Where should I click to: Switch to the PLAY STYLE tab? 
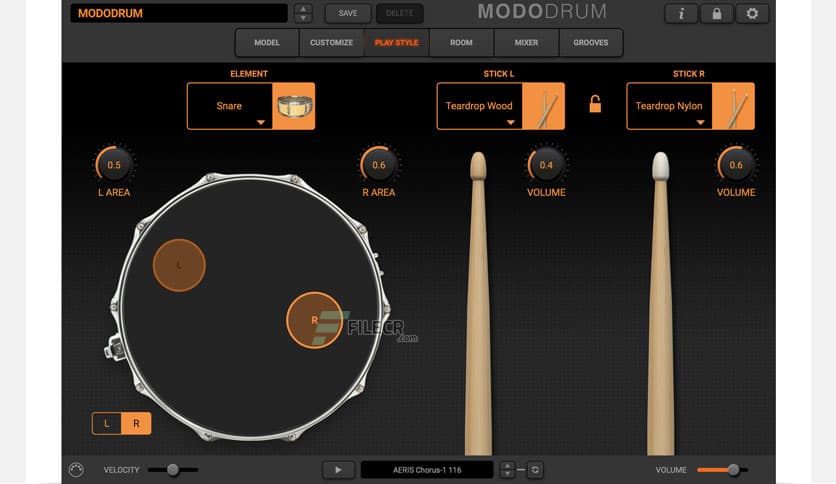click(397, 43)
